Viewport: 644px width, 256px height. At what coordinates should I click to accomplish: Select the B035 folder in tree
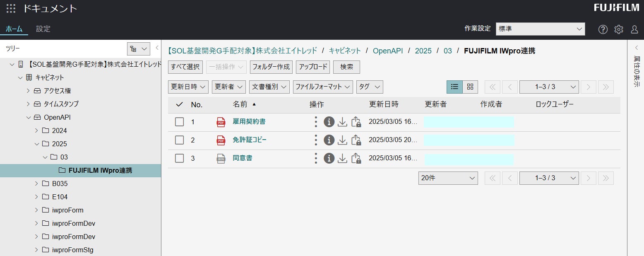coord(60,184)
